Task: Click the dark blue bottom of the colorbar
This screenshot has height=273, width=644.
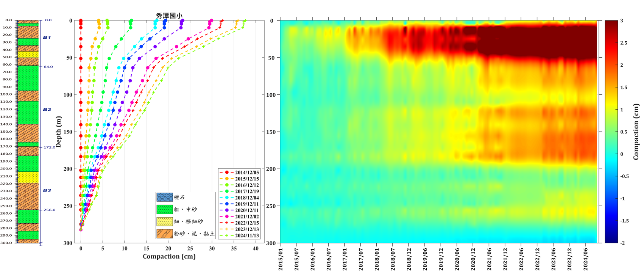Action: click(x=611, y=239)
